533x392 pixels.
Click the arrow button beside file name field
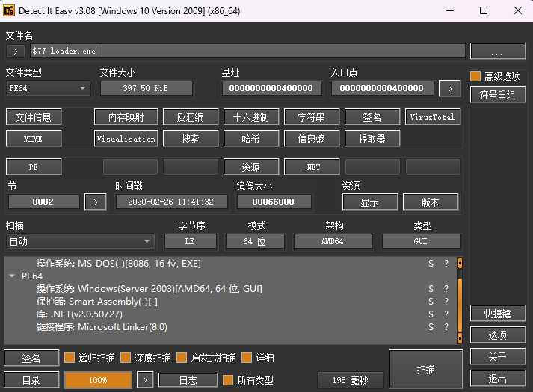coord(16,51)
